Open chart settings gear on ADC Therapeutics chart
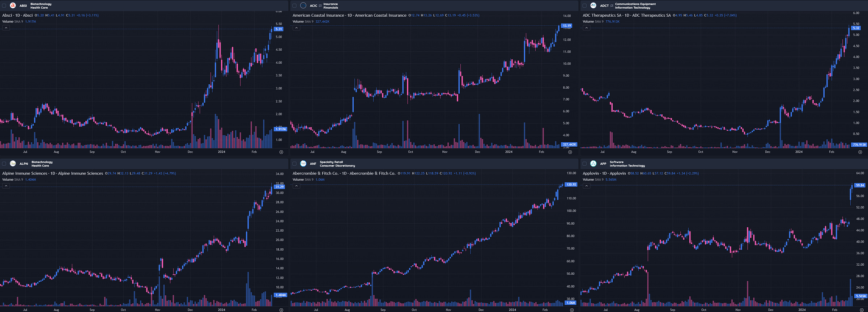Viewport: 868px width, 312px height. (860, 152)
